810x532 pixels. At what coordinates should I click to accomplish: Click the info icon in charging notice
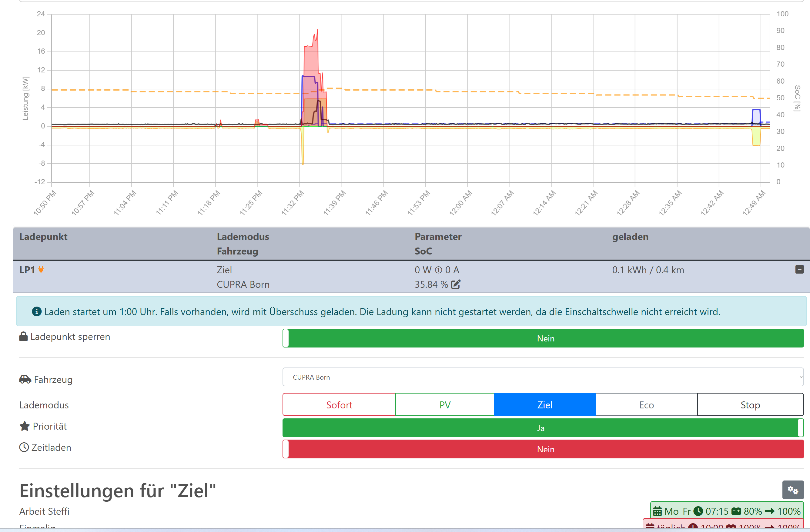click(36, 311)
